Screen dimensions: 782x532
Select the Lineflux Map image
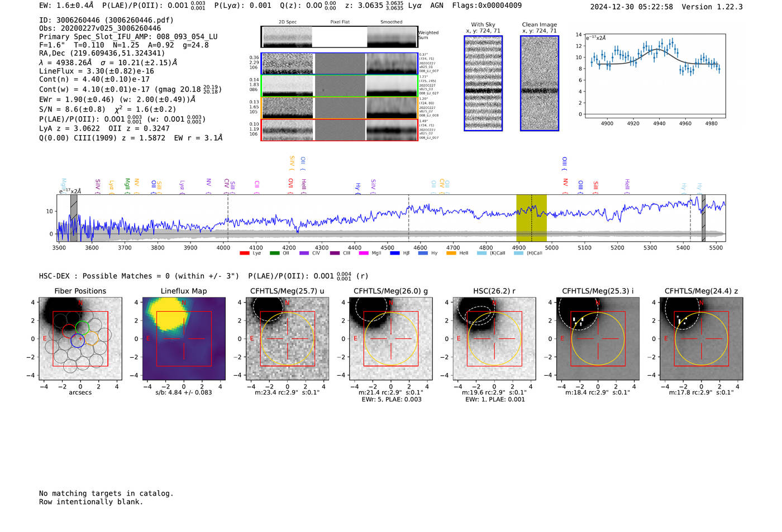[x=184, y=339]
